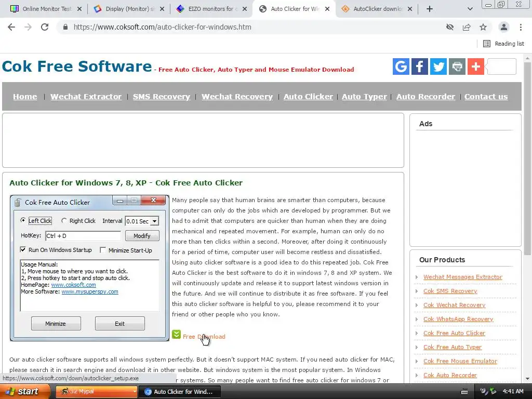Select the Left Click radio button
532x399 pixels.
(x=23, y=220)
